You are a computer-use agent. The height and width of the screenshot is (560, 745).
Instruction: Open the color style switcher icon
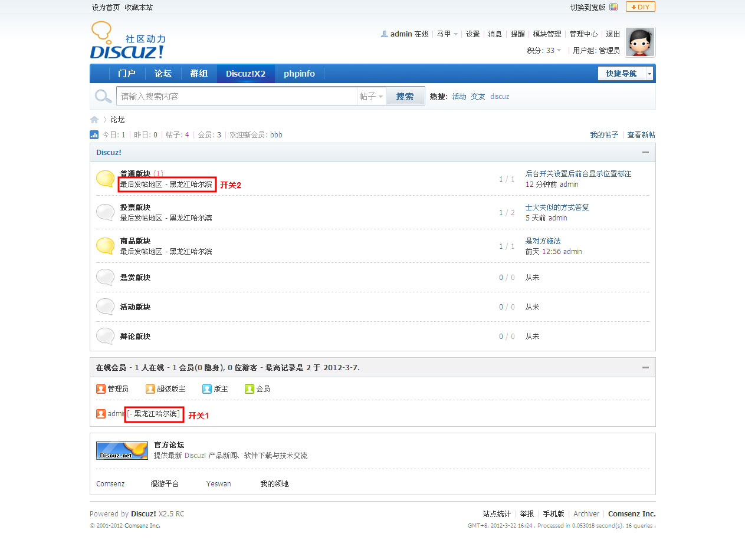pyautogui.click(x=613, y=7)
